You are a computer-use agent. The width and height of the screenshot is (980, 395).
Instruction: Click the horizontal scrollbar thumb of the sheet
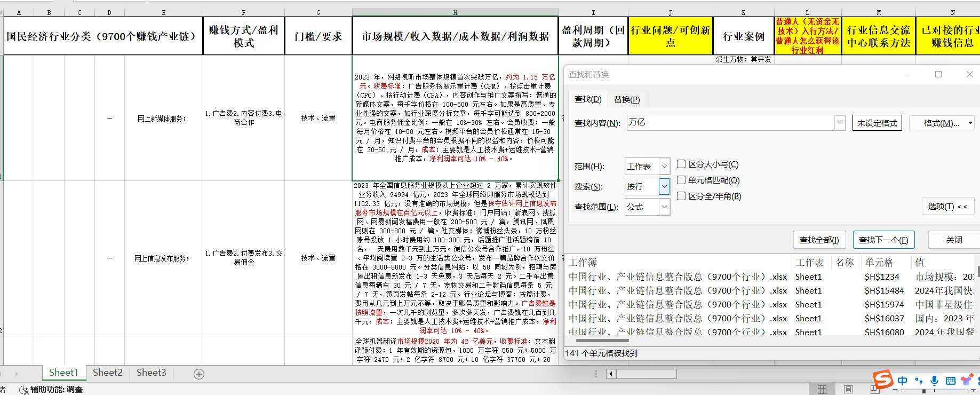coord(646,374)
